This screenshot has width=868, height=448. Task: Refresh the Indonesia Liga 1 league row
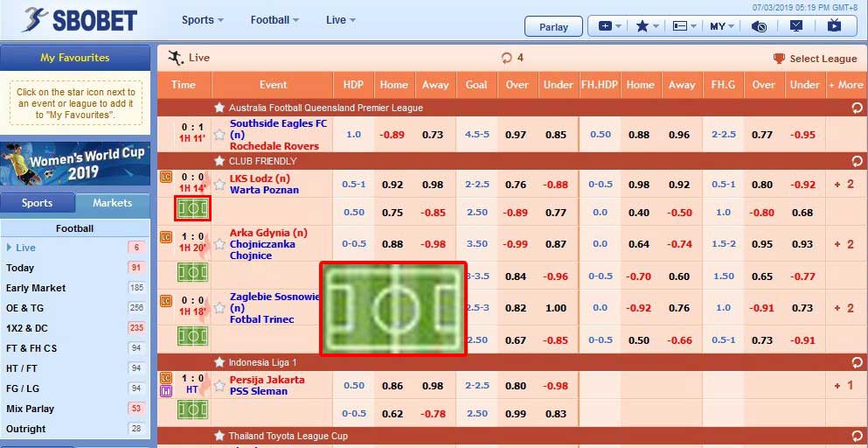pyautogui.click(x=857, y=362)
